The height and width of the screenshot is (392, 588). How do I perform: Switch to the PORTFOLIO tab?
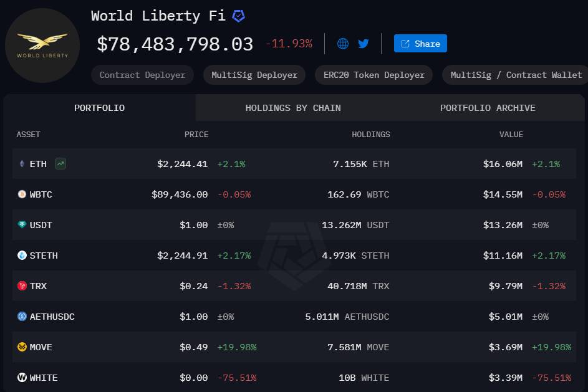99,108
